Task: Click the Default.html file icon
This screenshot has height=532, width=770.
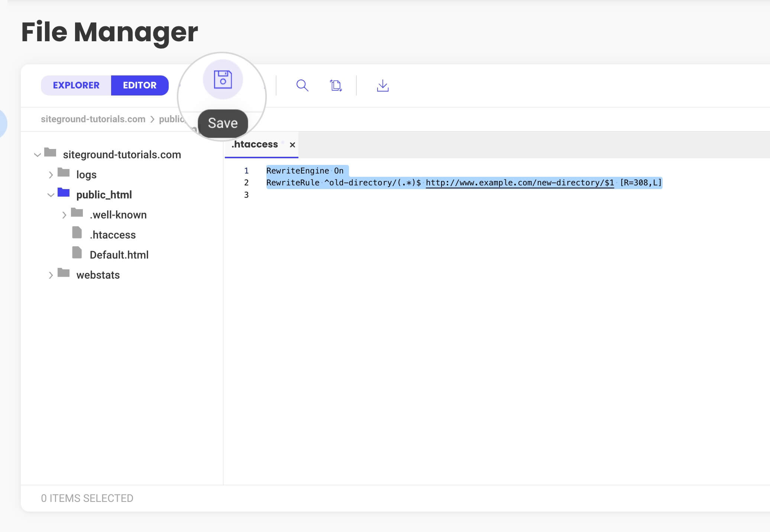Action: coord(77,253)
